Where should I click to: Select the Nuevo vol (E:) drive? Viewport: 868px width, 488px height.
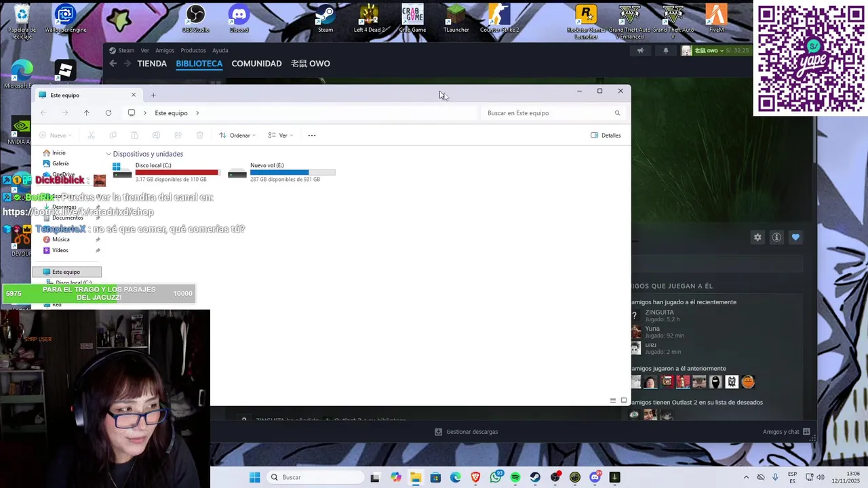pyautogui.click(x=281, y=172)
